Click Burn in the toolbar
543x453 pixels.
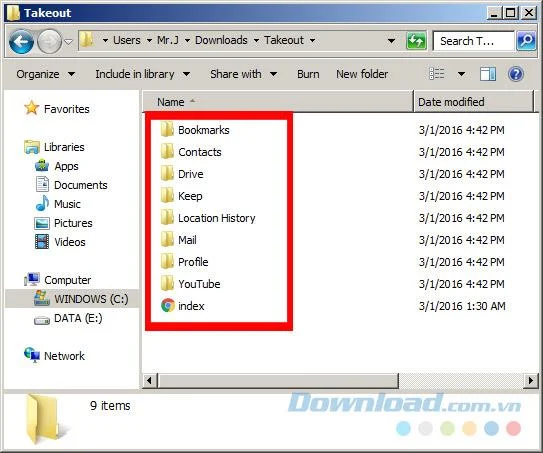click(x=308, y=74)
